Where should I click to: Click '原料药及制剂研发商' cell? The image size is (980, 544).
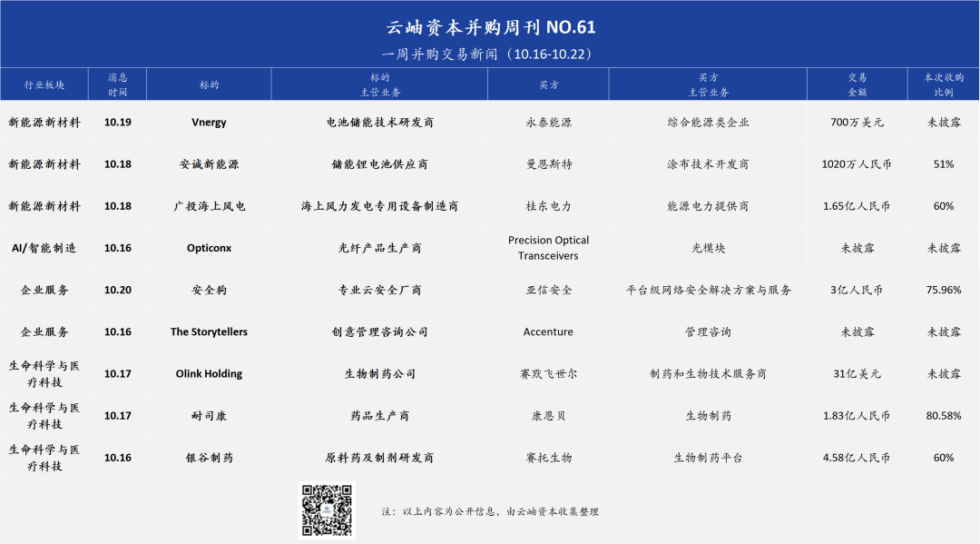(380, 458)
